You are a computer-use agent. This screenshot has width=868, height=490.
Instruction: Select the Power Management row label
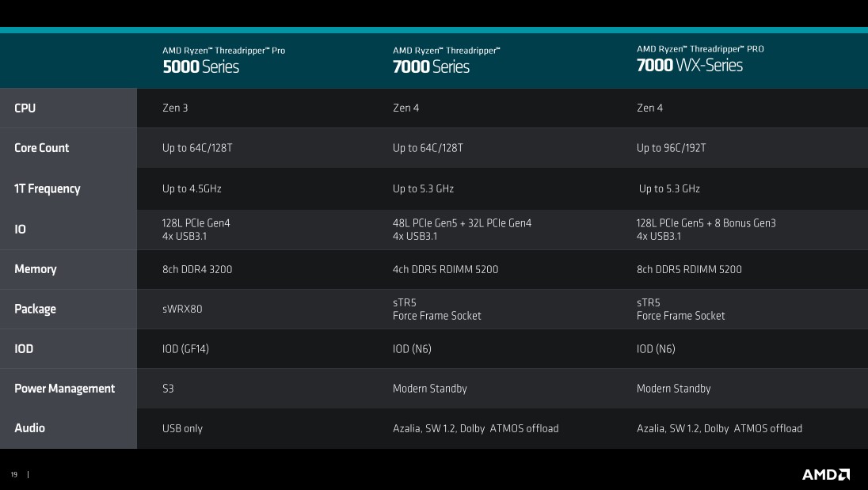click(65, 389)
